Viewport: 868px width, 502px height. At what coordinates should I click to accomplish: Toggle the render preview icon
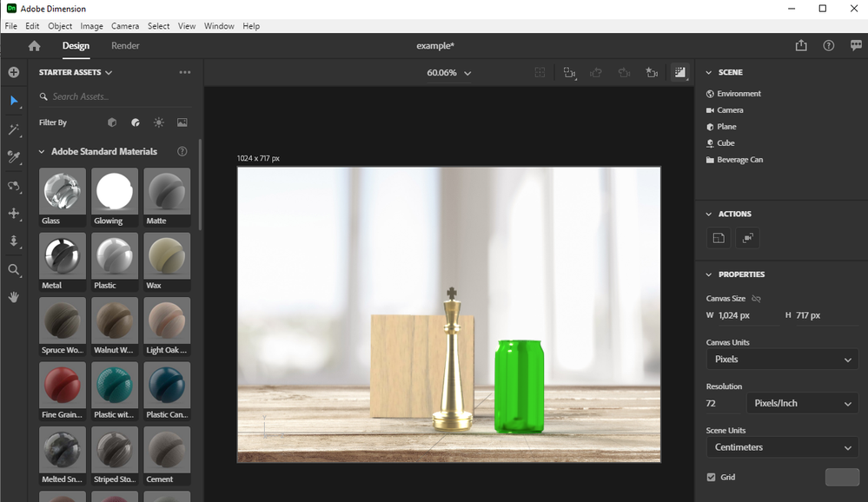(x=679, y=73)
